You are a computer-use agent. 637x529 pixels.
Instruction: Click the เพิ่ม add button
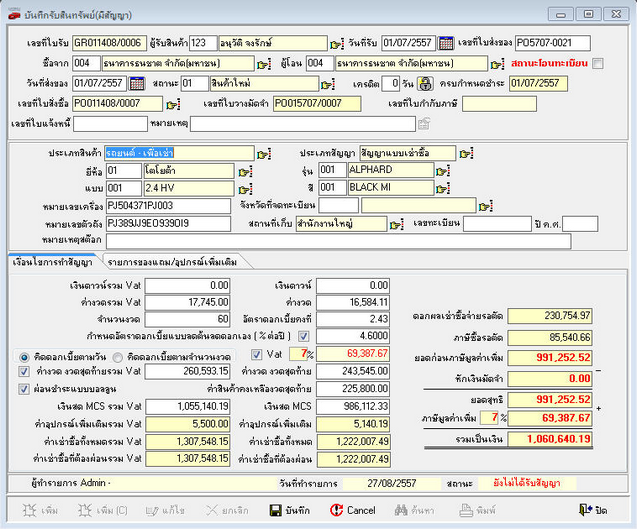[40, 510]
